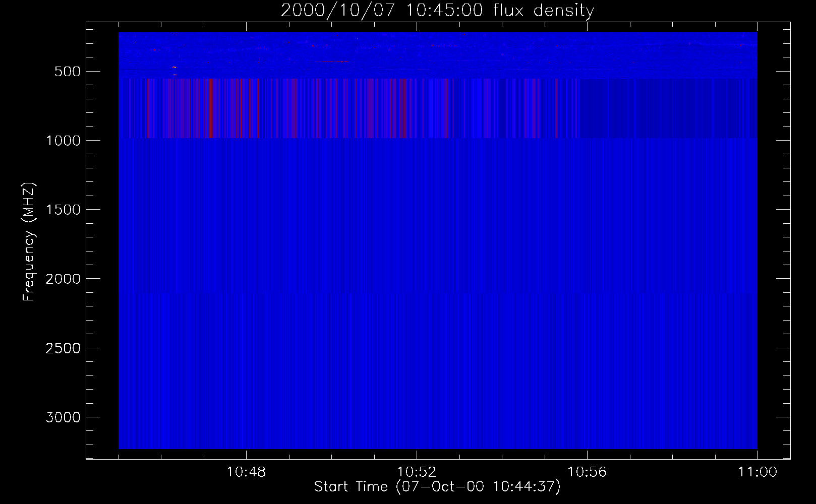Screen dimensions: 816x504
Task: Select the 10:52 time tick label
Action: (417, 473)
